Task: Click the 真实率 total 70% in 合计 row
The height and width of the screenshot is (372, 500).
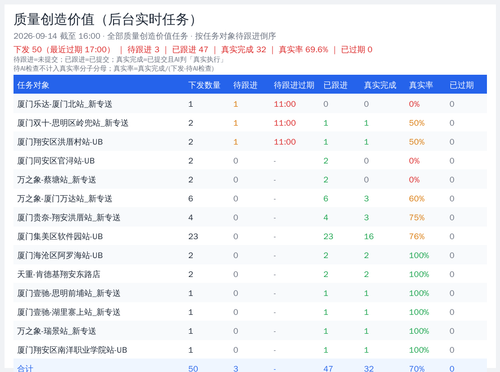Action: 417,369
